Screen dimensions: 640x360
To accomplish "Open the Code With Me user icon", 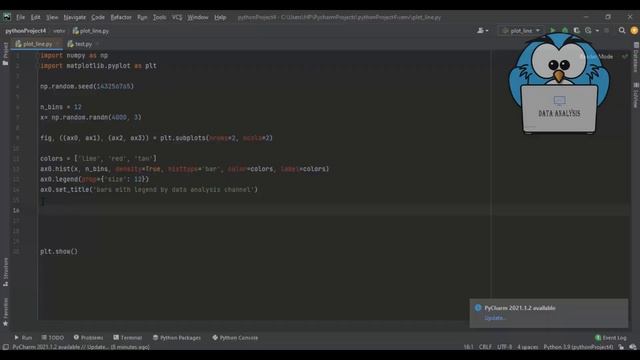I will (x=482, y=31).
